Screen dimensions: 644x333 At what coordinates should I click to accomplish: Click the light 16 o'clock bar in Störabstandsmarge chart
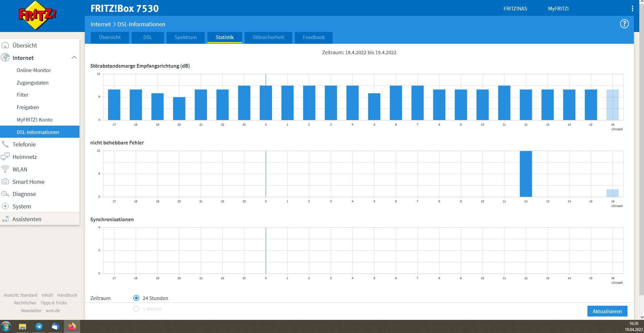(613, 105)
